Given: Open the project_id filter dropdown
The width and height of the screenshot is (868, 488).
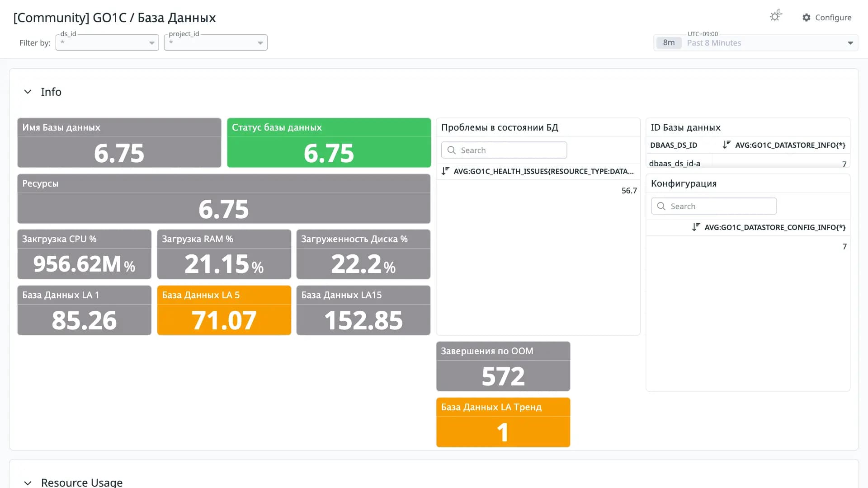Looking at the screenshot, I should tap(216, 42).
